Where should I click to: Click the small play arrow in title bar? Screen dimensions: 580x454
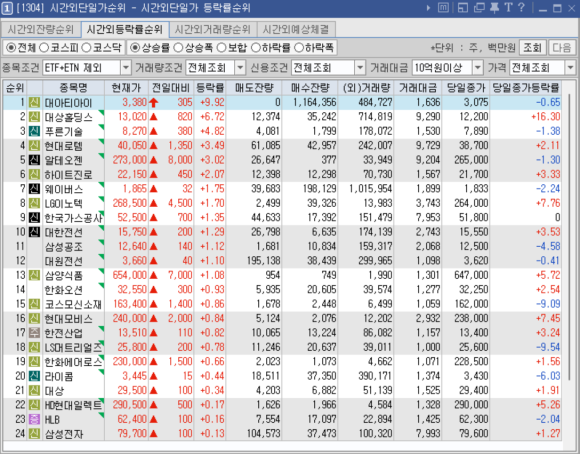(428, 8)
